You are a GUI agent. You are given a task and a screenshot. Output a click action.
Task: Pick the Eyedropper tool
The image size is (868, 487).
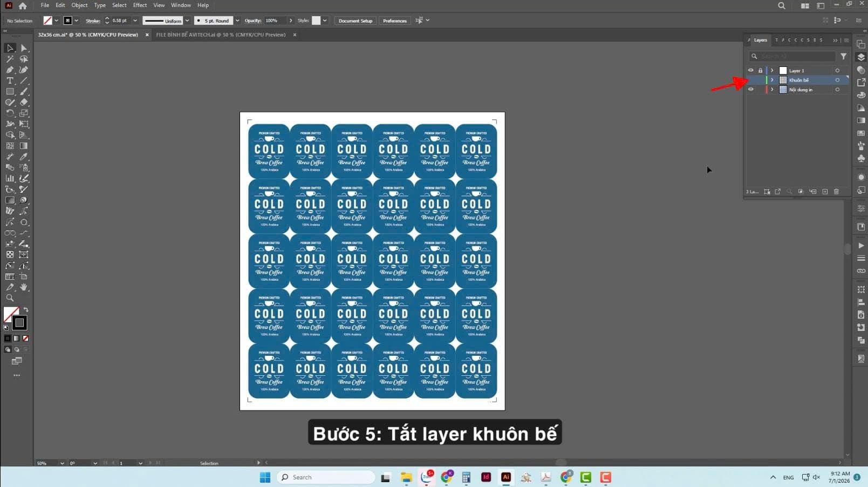click(24, 157)
